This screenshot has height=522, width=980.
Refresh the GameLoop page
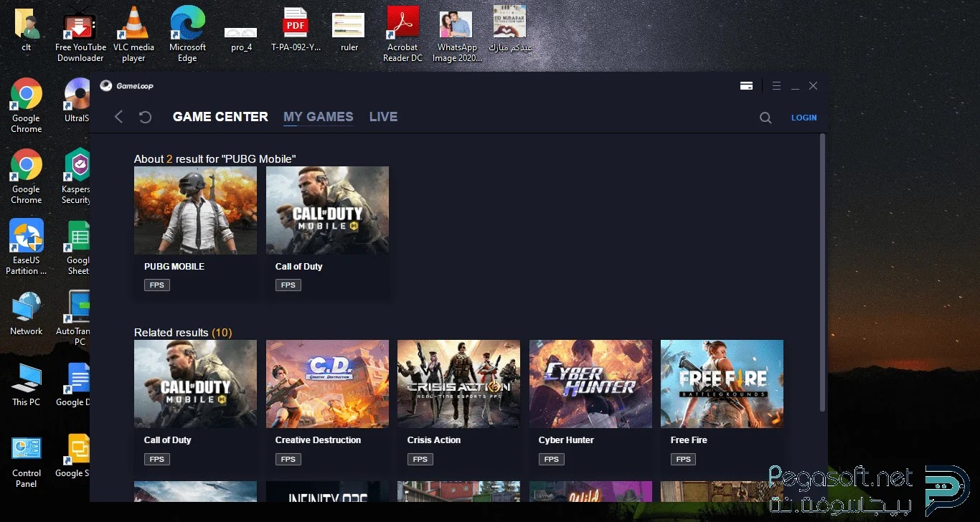click(145, 117)
